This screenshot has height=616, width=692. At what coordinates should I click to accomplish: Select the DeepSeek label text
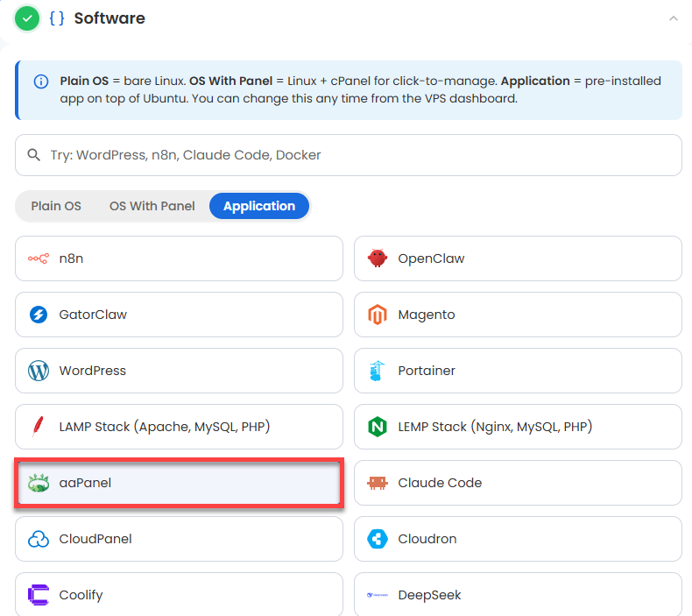point(429,595)
